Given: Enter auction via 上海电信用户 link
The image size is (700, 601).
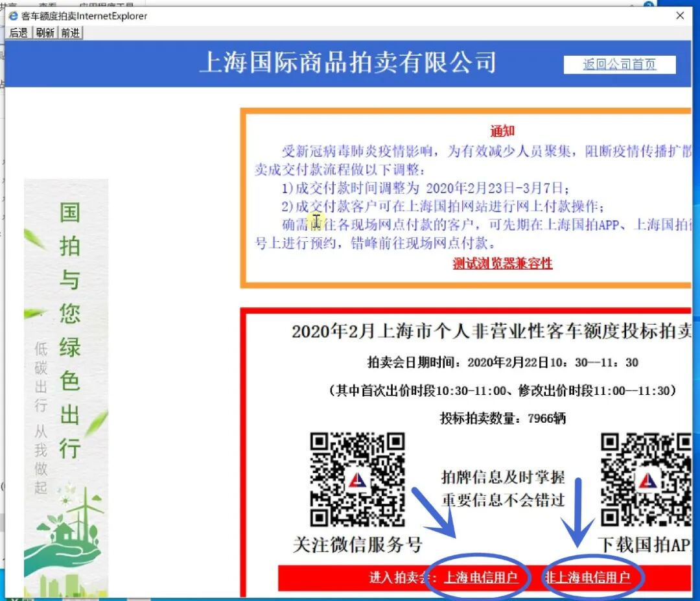Looking at the screenshot, I should (481, 577).
